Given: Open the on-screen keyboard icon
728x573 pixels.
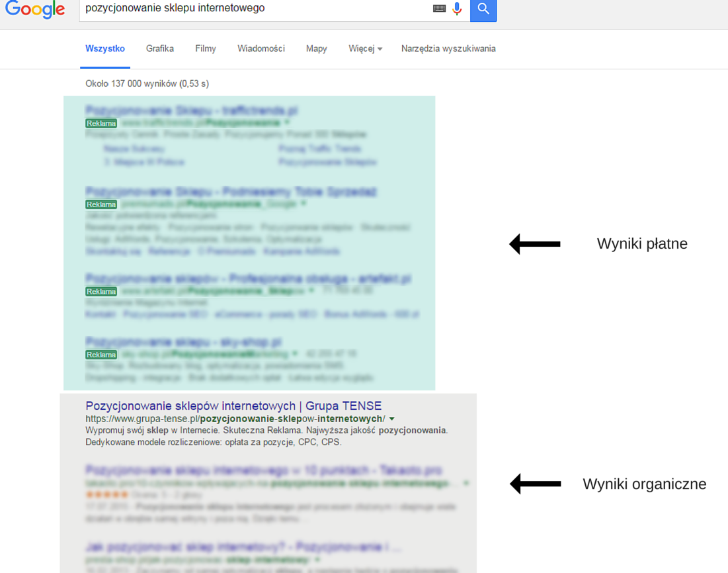Looking at the screenshot, I should click(x=439, y=9).
